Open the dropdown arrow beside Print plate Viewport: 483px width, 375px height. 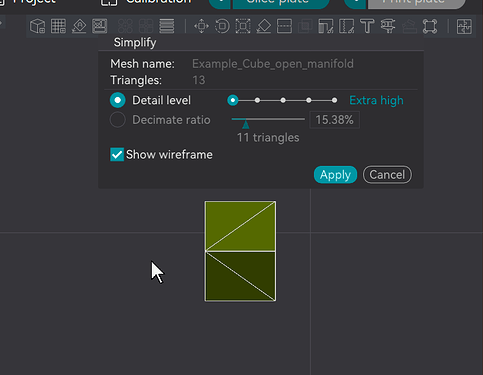point(355,3)
